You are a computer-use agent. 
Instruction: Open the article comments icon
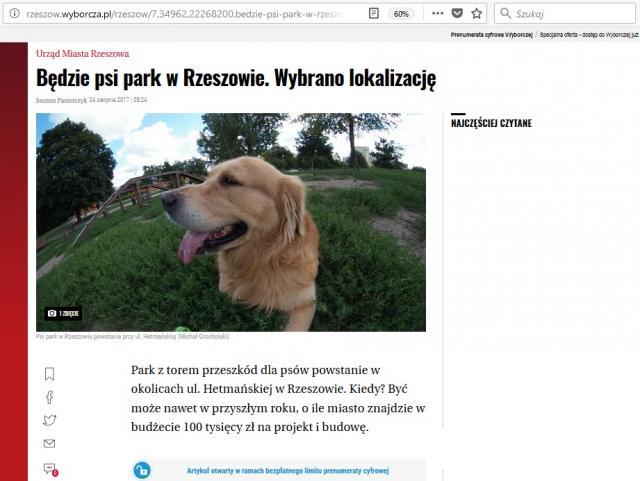tap(50, 468)
